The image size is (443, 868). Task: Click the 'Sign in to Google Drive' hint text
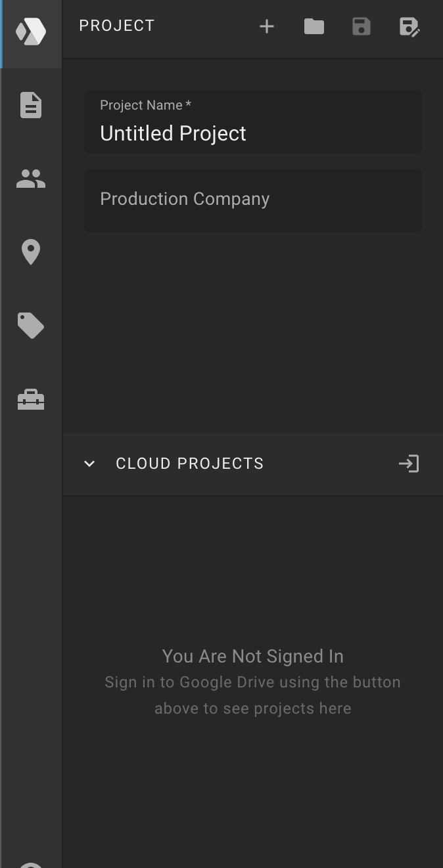(253, 695)
